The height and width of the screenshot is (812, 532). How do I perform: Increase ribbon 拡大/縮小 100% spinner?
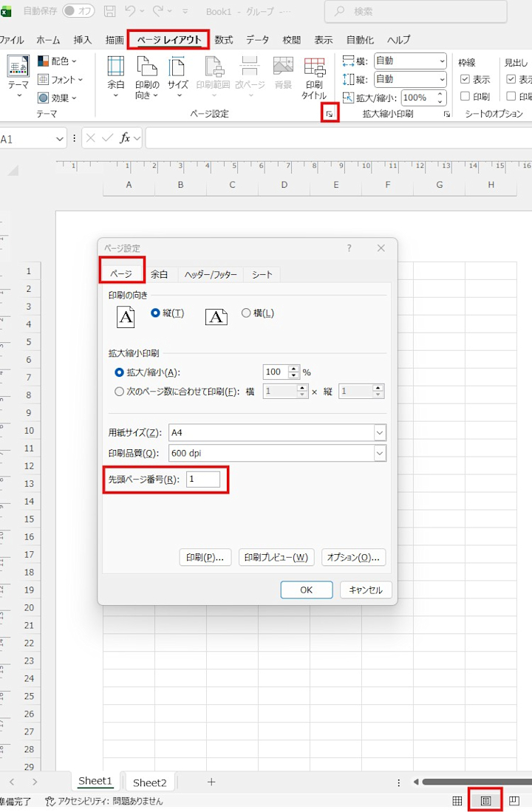click(440, 94)
